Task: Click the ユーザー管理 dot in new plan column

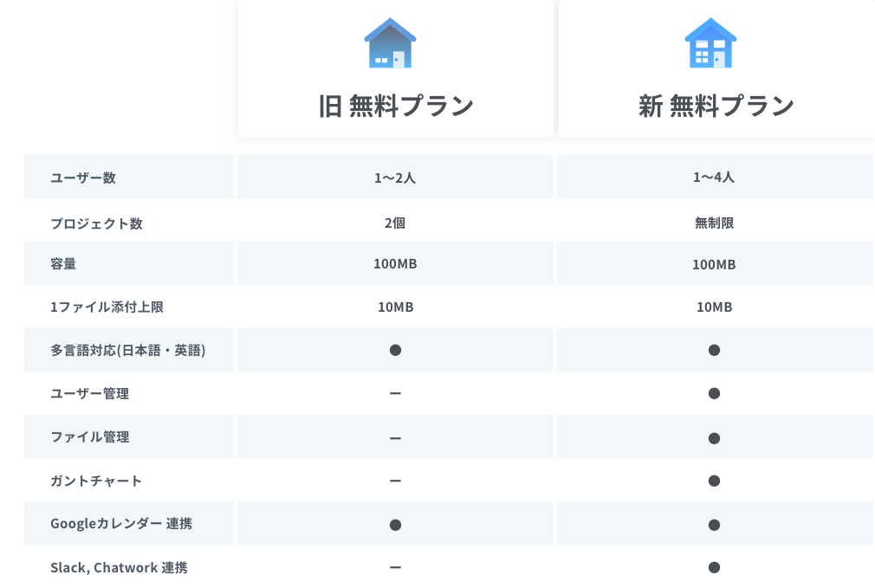Action: pos(714,394)
